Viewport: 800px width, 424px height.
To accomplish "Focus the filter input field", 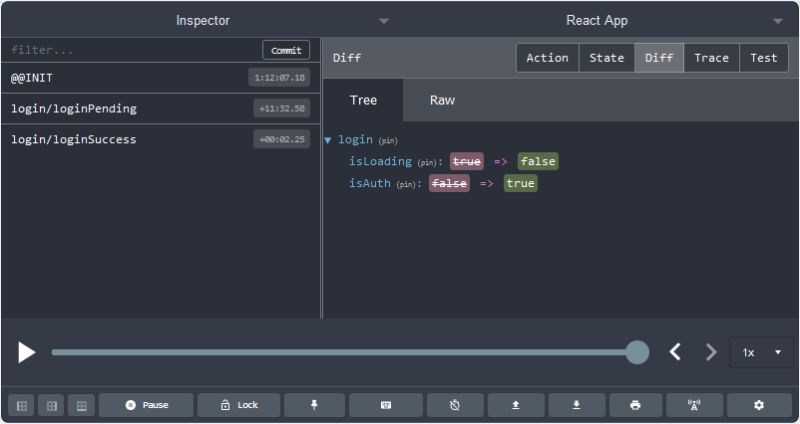I will (133, 50).
